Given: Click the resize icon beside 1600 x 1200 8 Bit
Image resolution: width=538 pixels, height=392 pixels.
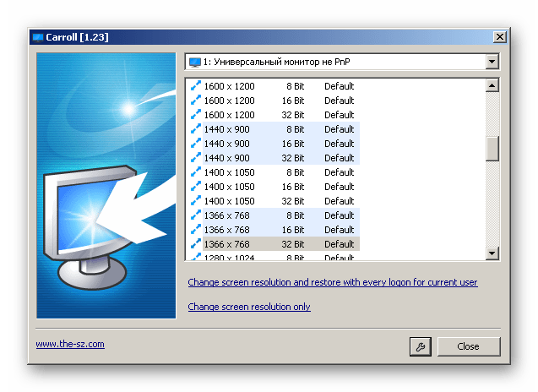Looking at the screenshot, I should tap(196, 86).
